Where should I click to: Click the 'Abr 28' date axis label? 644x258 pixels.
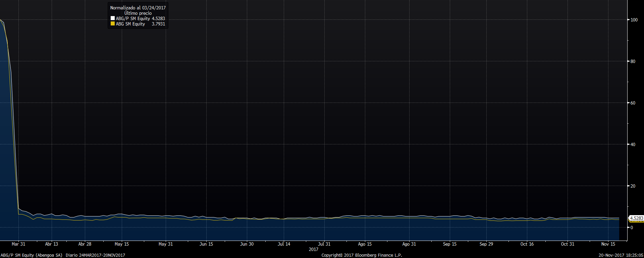[85, 244]
